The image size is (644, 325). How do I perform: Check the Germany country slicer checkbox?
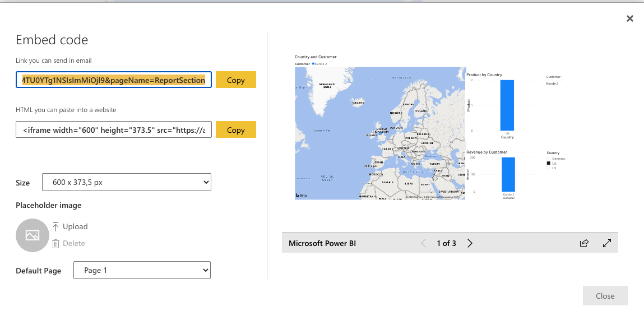[x=548, y=159]
